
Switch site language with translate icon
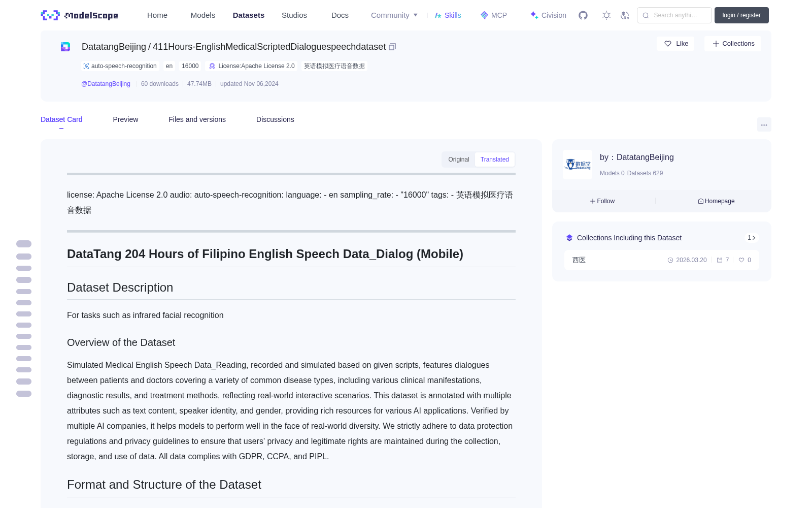[x=625, y=15]
